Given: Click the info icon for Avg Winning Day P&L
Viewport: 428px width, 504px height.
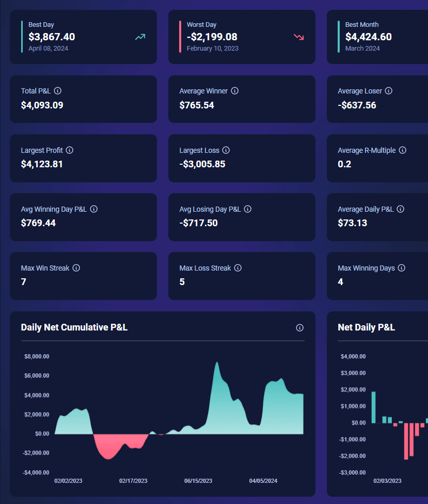Looking at the screenshot, I should [x=94, y=209].
